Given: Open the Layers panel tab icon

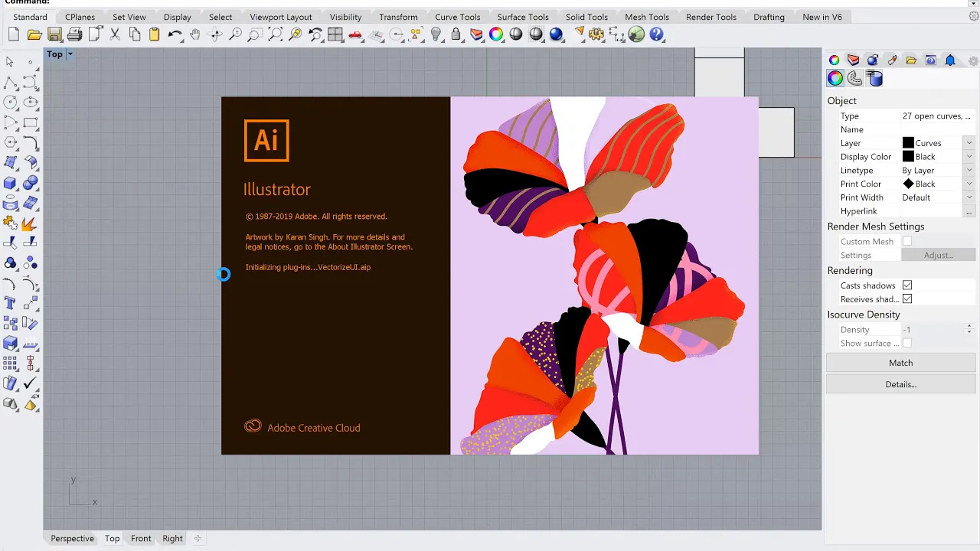Looking at the screenshot, I should [853, 60].
